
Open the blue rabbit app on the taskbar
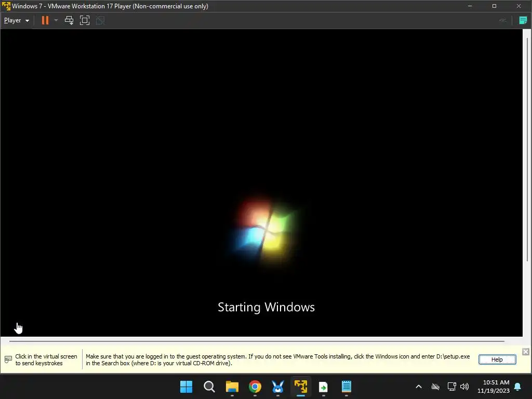pos(278,387)
